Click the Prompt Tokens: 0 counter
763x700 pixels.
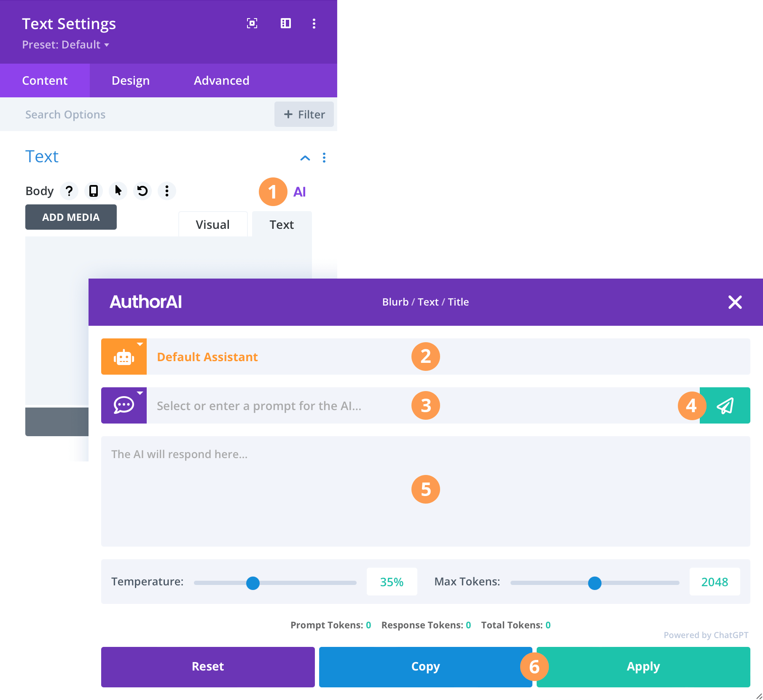pyautogui.click(x=331, y=625)
